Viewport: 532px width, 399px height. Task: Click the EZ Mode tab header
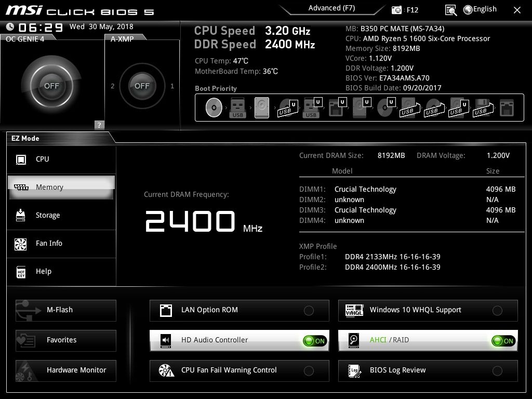coord(25,138)
